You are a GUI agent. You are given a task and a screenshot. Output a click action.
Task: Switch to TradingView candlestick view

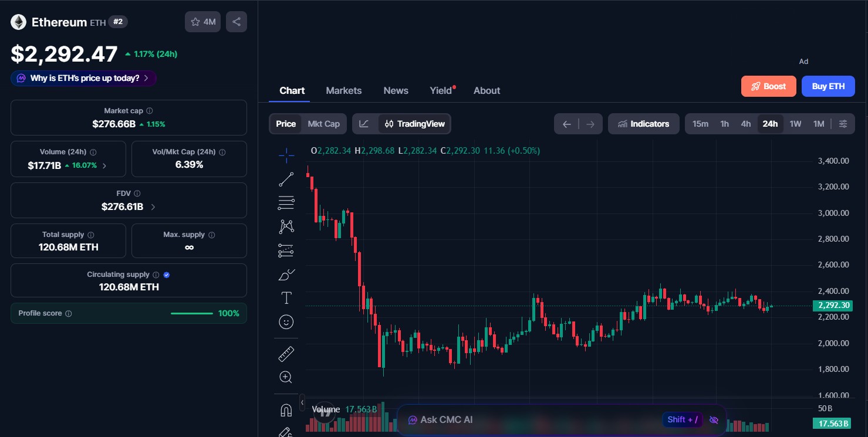pos(414,124)
